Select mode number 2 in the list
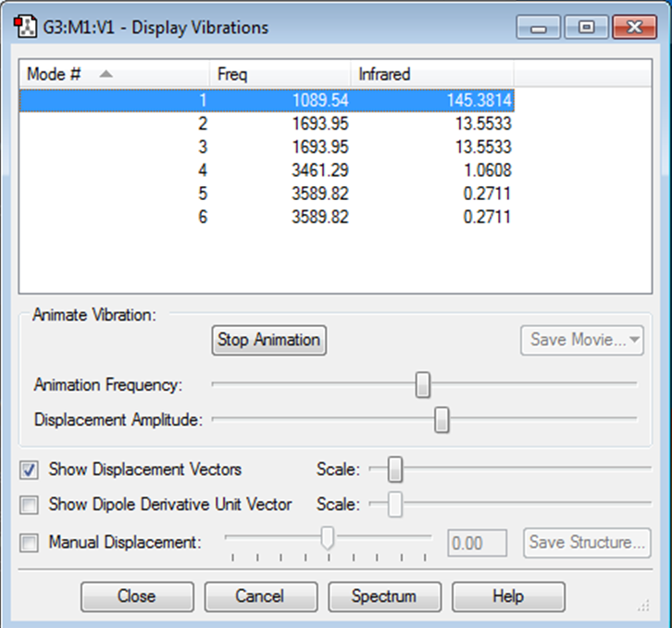 267,123
